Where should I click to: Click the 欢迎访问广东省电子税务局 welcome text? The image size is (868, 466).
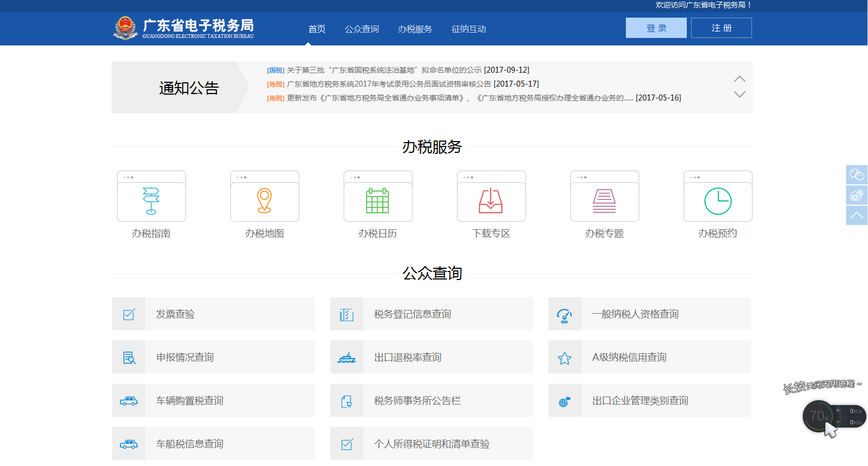pyautogui.click(x=703, y=5)
